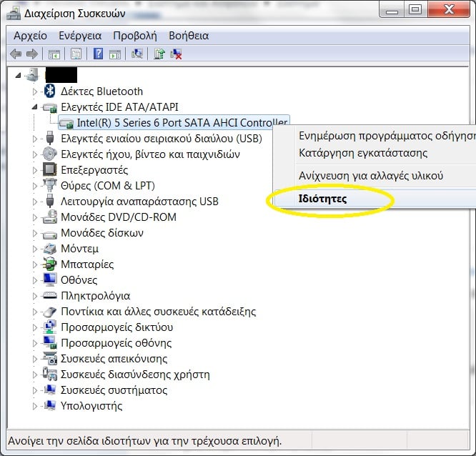Choose Ενημέρωση προγράμματος οδήγησης context entry
Screen dimensions: 476x456
(x=387, y=136)
